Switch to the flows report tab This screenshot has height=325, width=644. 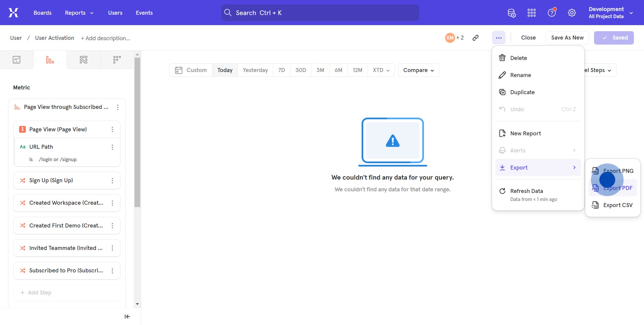click(84, 60)
